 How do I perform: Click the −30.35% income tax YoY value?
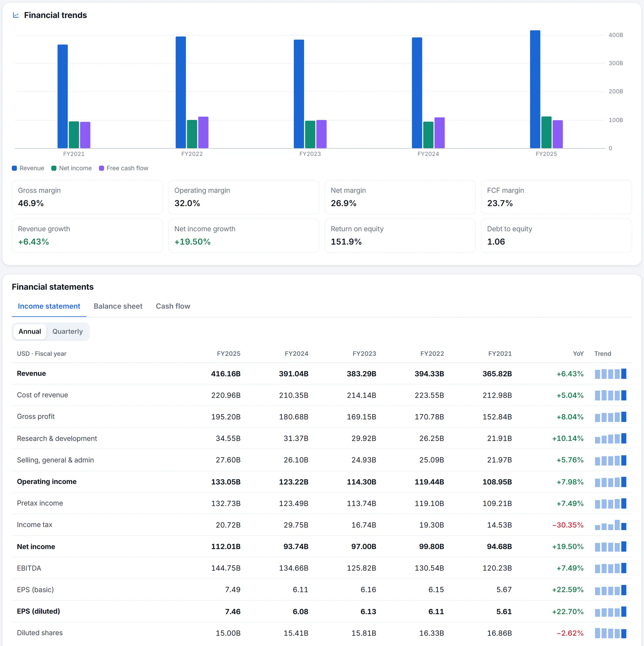568,525
